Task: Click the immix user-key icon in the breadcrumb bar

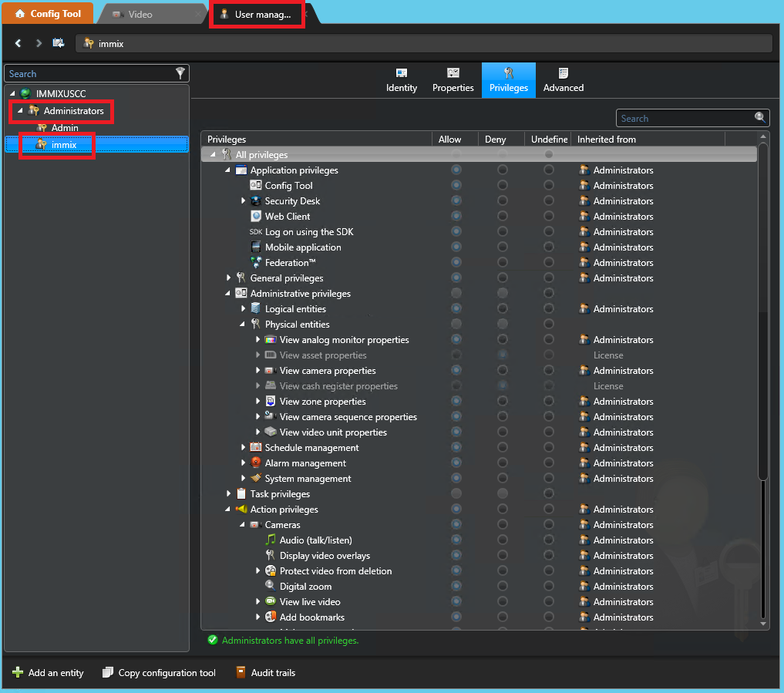Action: coord(89,44)
